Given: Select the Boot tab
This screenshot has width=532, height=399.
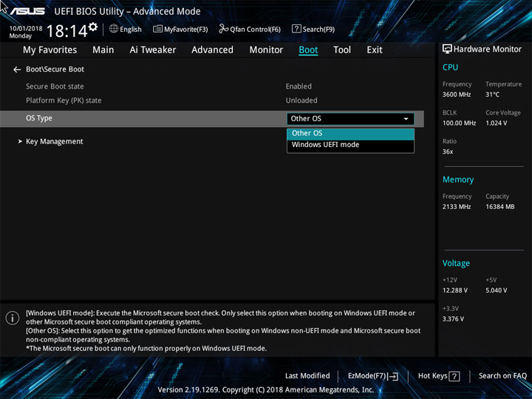Looking at the screenshot, I should click(x=308, y=50).
